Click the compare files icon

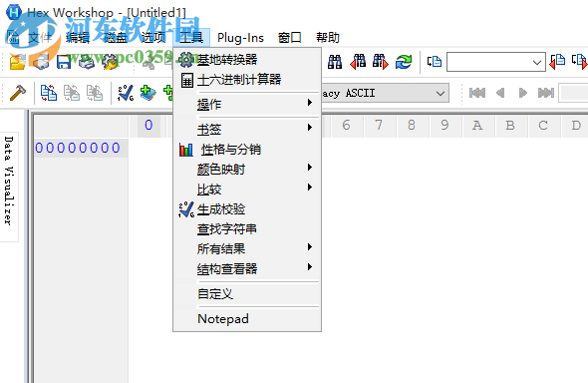[x=49, y=93]
